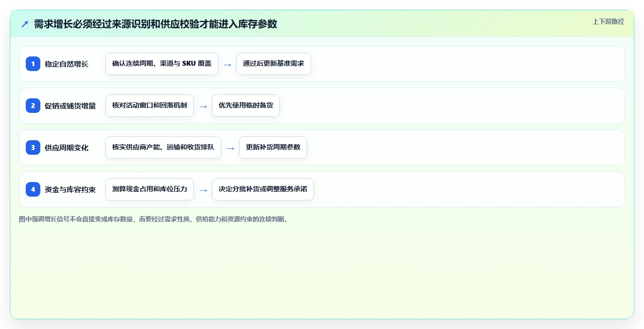This screenshot has width=644, height=329.
Task: Select the 确认连续周期、渠道与 SKU 覆盖 box
Action: pos(162,64)
